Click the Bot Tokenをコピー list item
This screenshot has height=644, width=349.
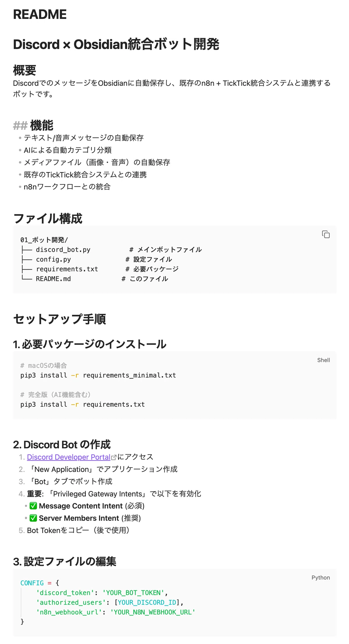(x=78, y=530)
